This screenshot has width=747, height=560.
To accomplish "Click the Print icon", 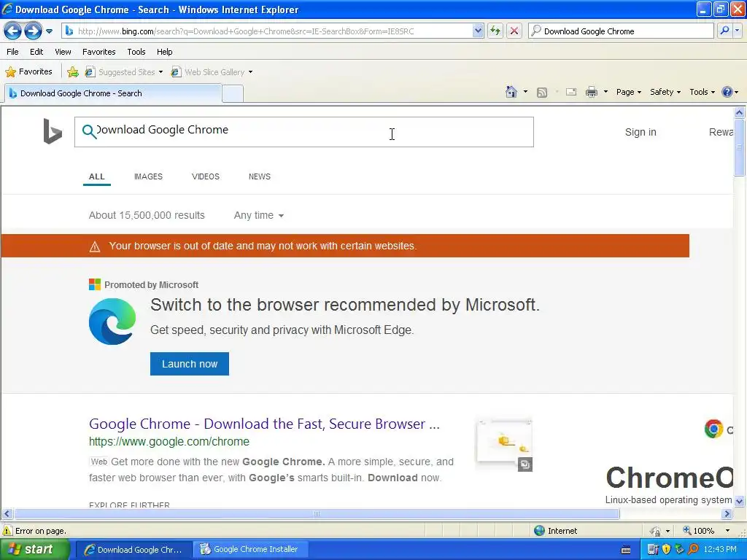I will pos(591,93).
